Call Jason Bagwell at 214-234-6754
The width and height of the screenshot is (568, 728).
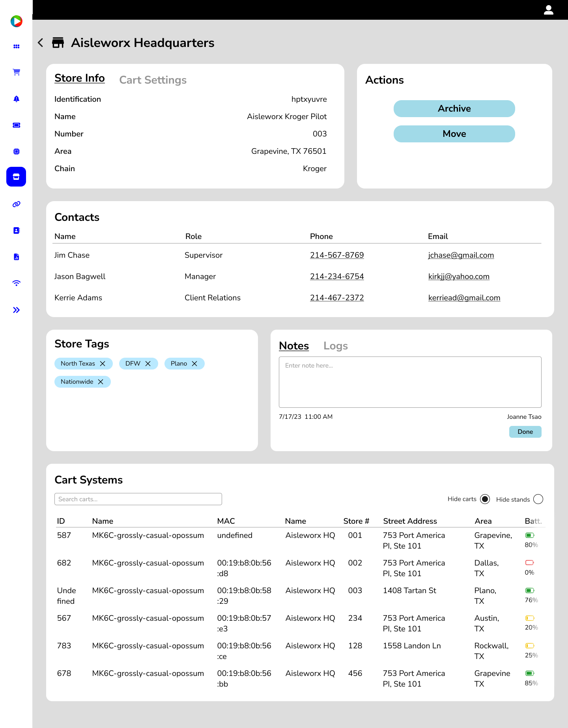[x=337, y=276]
